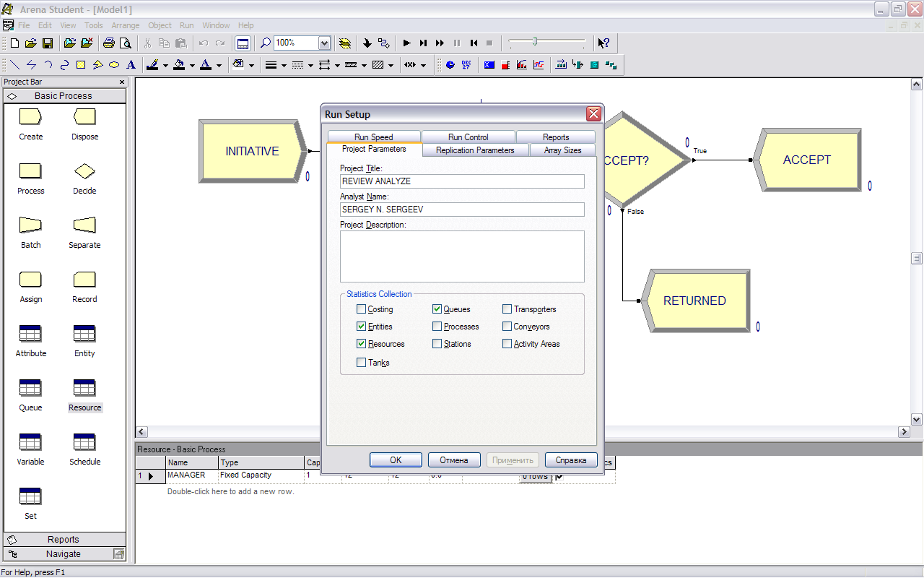The height and width of the screenshot is (578, 924).
Task: Uncheck the Queues statistics checkbox
Action: click(437, 309)
